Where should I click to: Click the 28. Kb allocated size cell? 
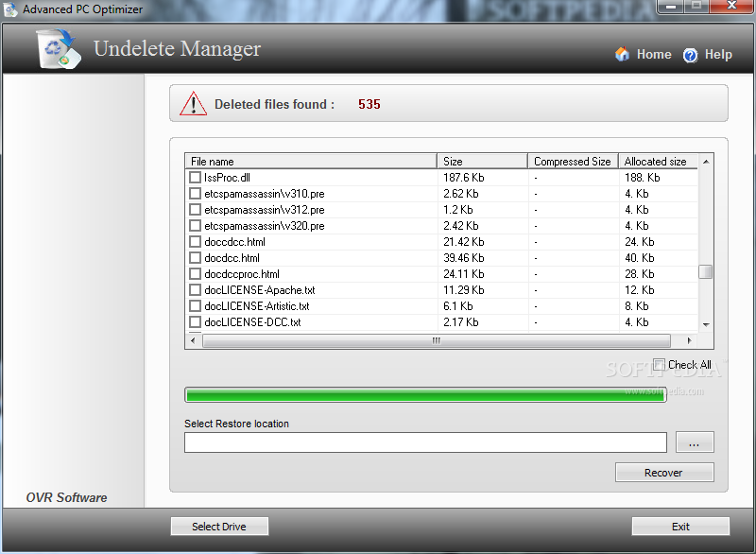point(640,274)
